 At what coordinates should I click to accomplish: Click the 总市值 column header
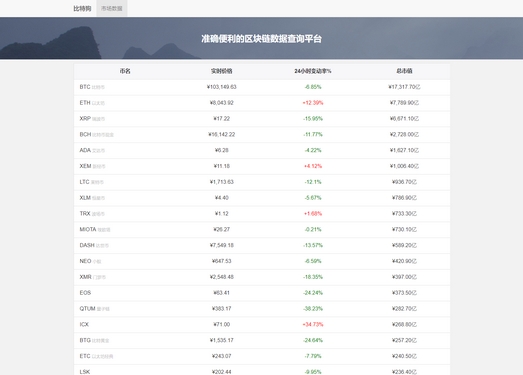click(404, 71)
